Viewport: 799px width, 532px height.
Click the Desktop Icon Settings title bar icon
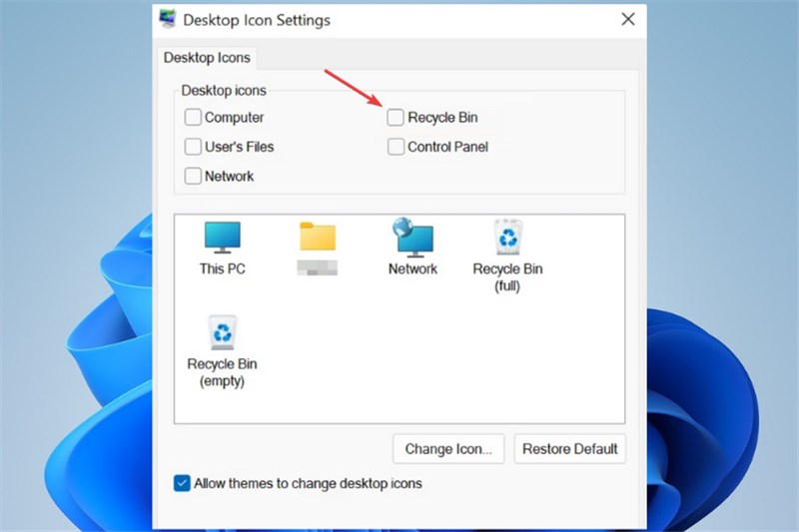tap(167, 19)
